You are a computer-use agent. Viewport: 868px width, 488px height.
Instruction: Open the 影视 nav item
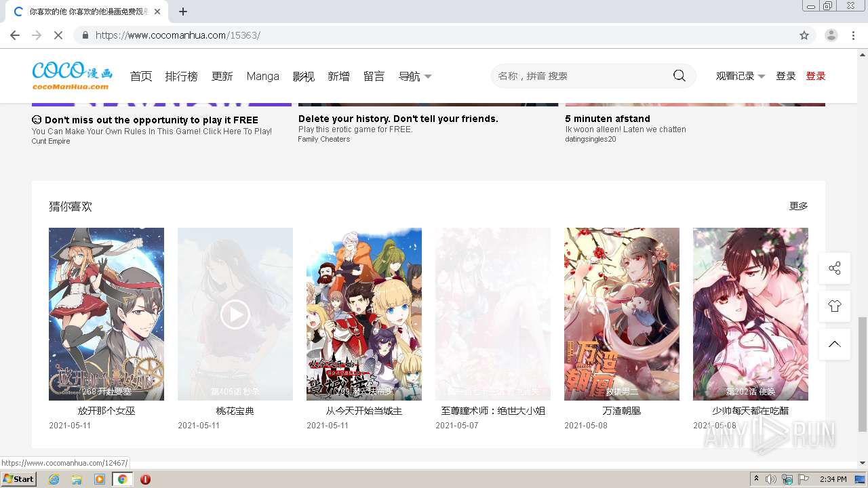tap(304, 77)
